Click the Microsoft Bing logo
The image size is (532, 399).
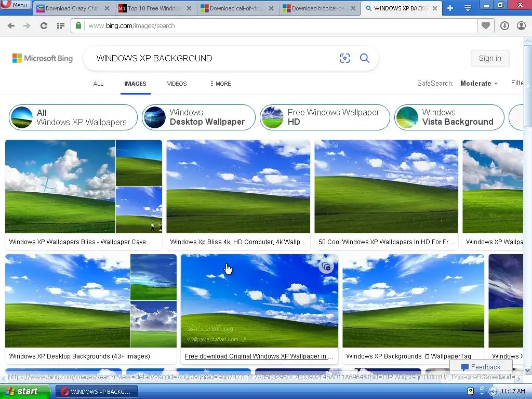[x=43, y=58]
